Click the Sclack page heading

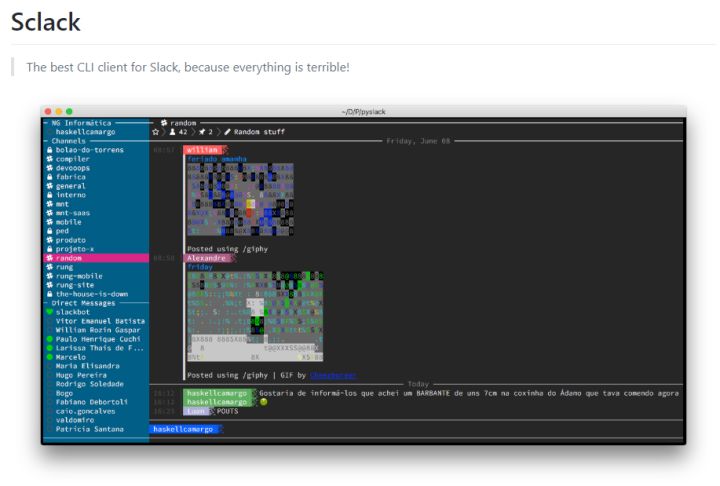point(45,22)
